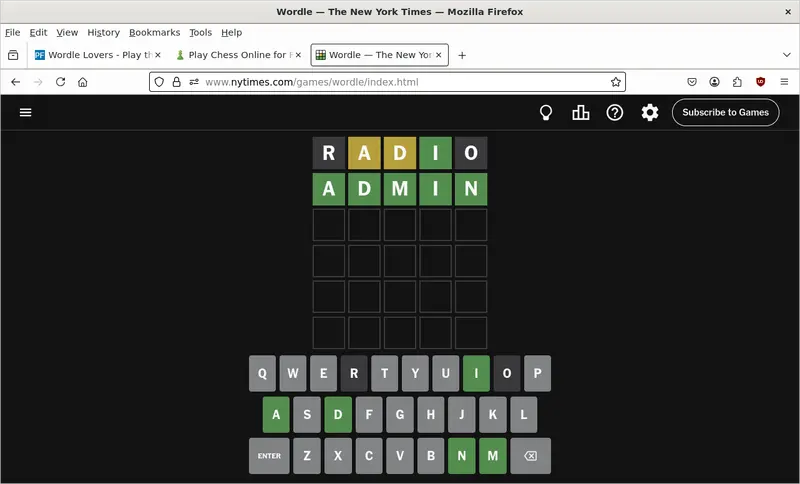Tap the G key on the keyboard
800x484 pixels.
point(400,415)
